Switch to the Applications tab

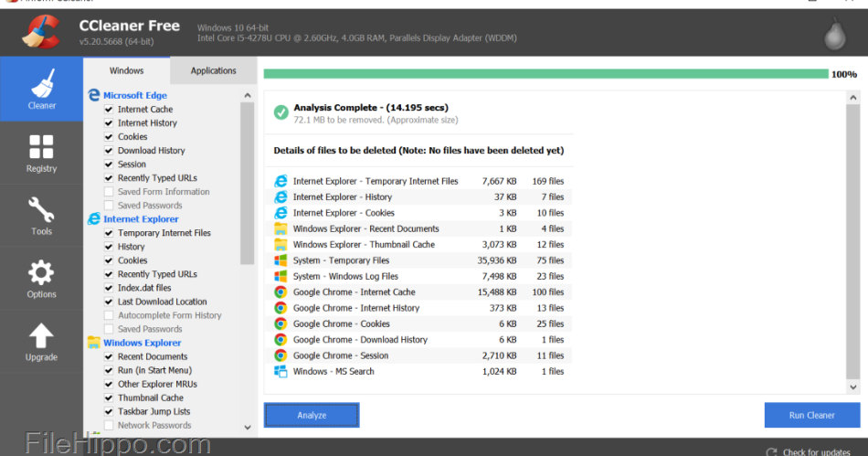tap(213, 71)
